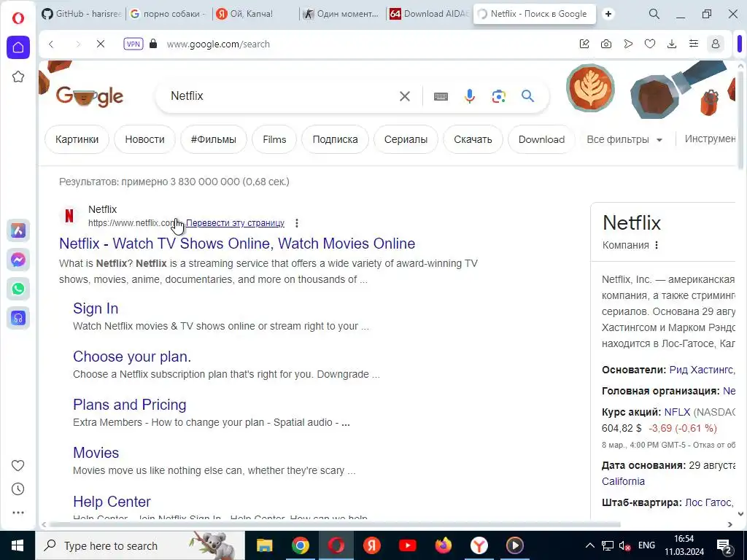The image size is (747, 560).
Task: Click the Netflix search query field
Action: pyautogui.click(x=281, y=96)
